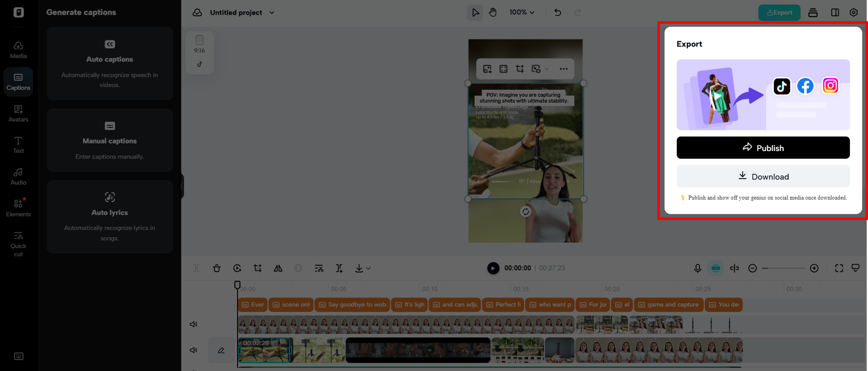Open the 100% zoom level dropdown
Viewport: 868px width, 371px height.
522,13
